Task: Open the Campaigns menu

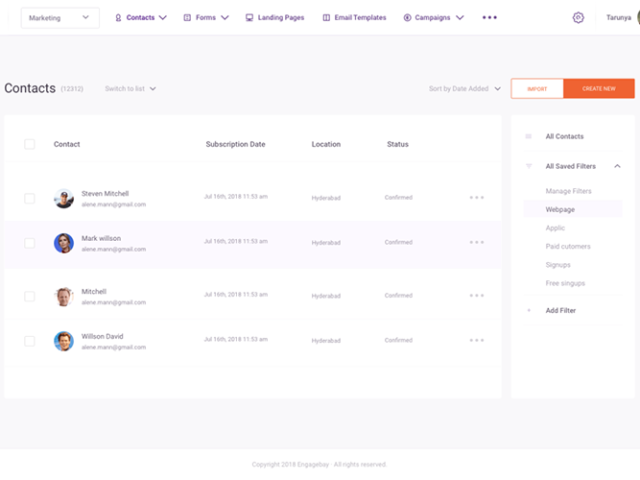Action: pyautogui.click(x=433, y=18)
